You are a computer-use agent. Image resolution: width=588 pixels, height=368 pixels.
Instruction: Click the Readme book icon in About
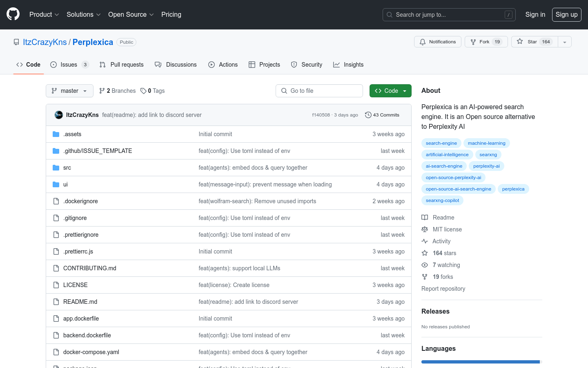pyautogui.click(x=425, y=218)
